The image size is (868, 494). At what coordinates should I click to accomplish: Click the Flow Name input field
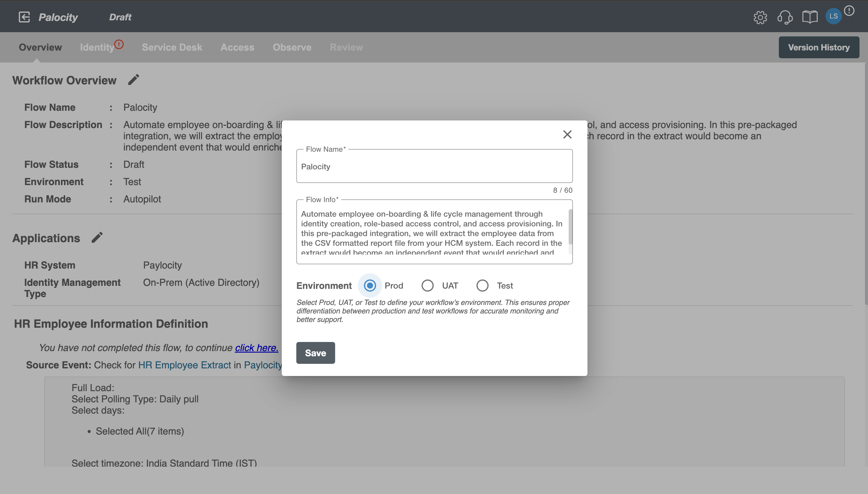click(x=434, y=167)
